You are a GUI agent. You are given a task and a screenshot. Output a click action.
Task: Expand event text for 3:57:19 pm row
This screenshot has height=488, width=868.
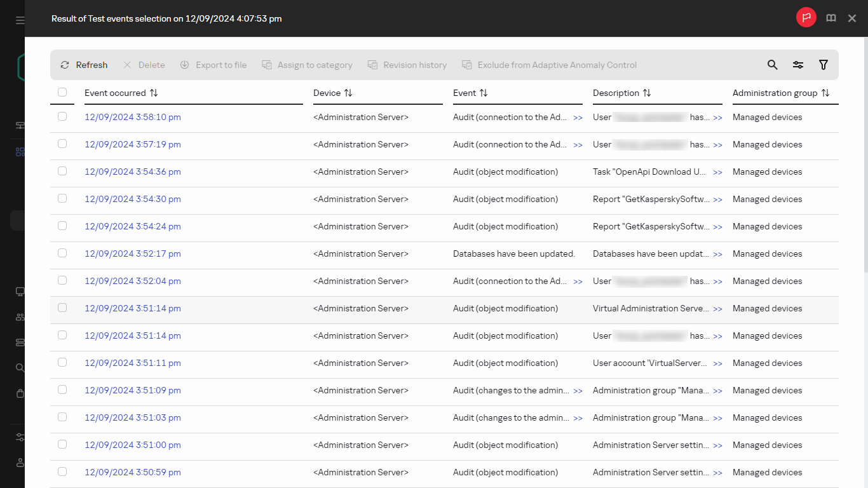[x=578, y=145]
